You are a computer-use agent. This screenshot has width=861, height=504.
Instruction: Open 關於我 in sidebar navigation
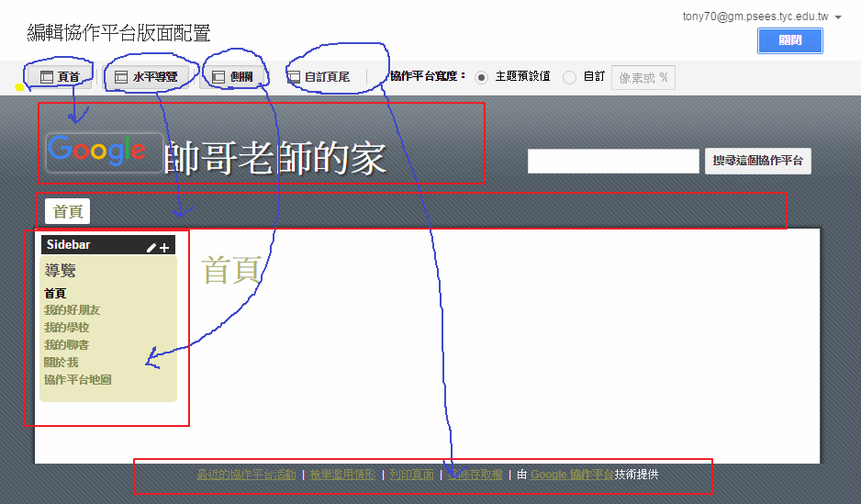(x=61, y=363)
